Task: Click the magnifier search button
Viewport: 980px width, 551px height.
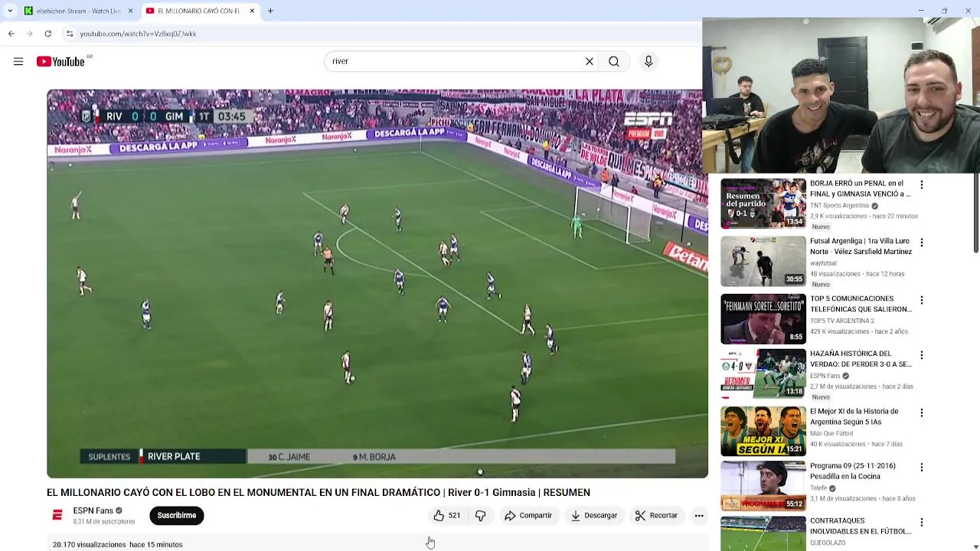Action: (614, 61)
